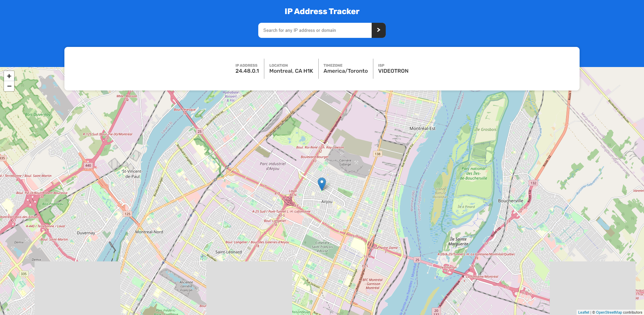Click the Route 440 highway shield
This screenshot has width=644, height=315.
88,166
